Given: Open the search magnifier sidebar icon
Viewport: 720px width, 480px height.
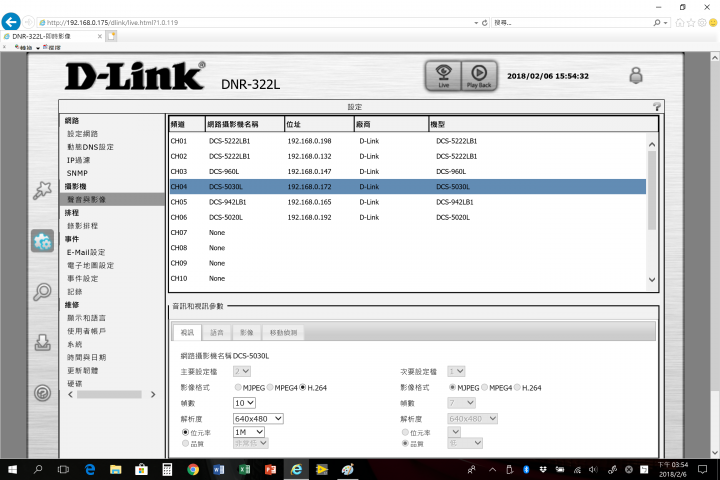Looking at the screenshot, I should [42, 292].
